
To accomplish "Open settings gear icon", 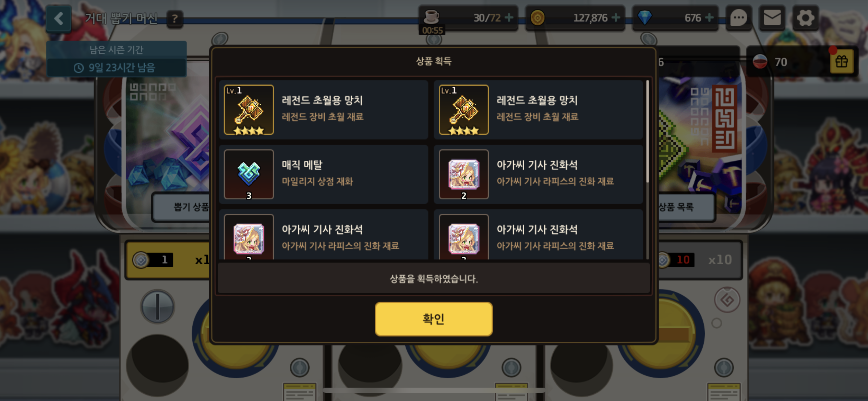I will [805, 18].
